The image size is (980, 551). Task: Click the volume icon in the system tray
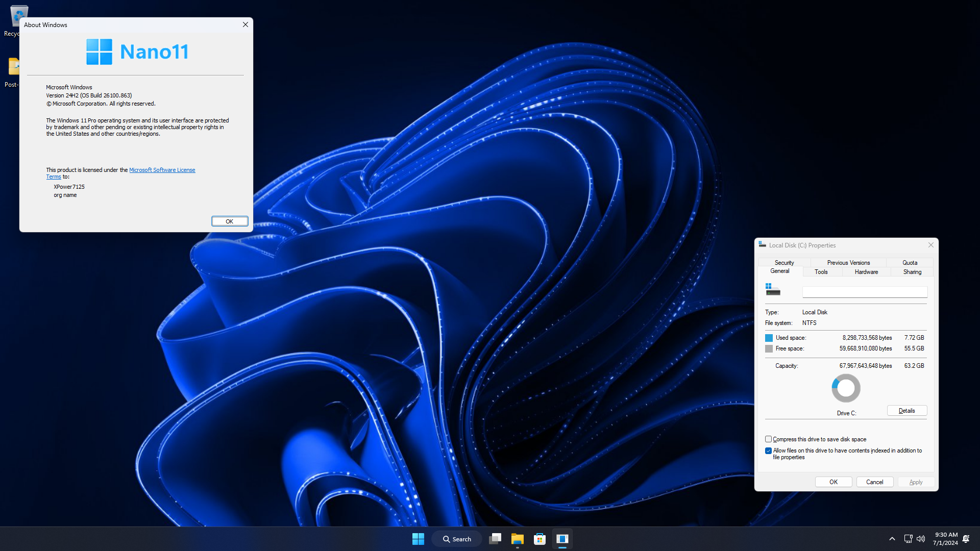(920, 538)
